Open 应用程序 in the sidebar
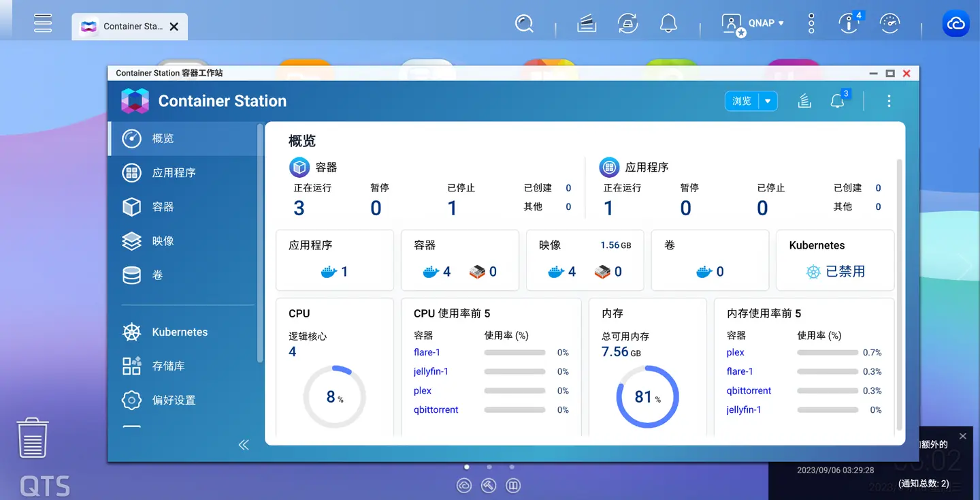This screenshot has height=500, width=980. (x=182, y=172)
